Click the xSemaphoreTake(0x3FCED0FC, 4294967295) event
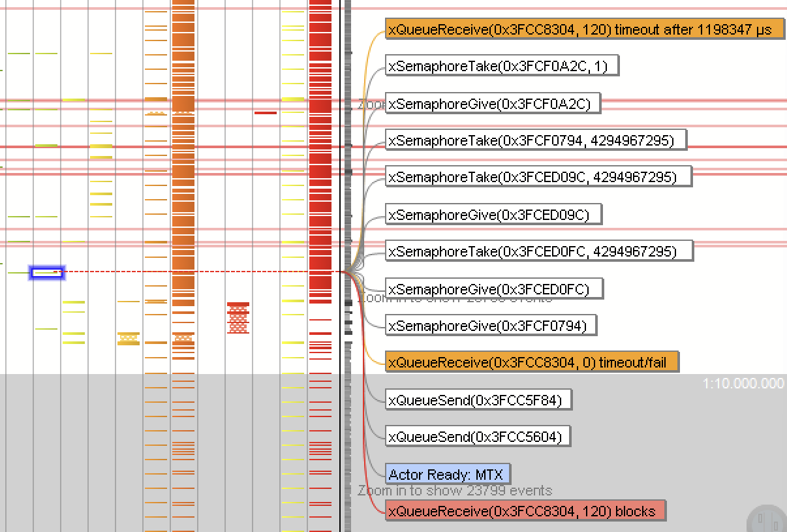This screenshot has height=532, width=787. (540, 251)
